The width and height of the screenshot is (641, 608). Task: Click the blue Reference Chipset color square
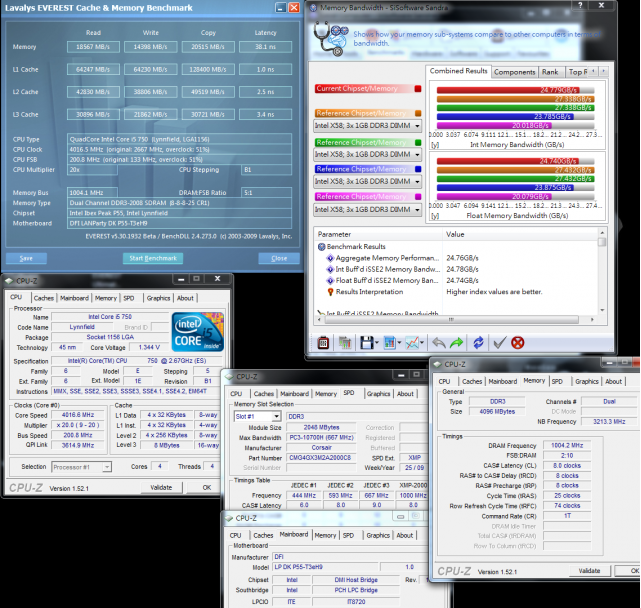(418, 169)
